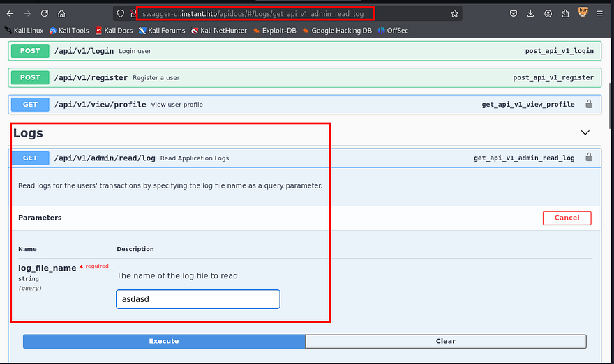Click the Cancel button
The height and width of the screenshot is (364, 614).
tap(567, 218)
